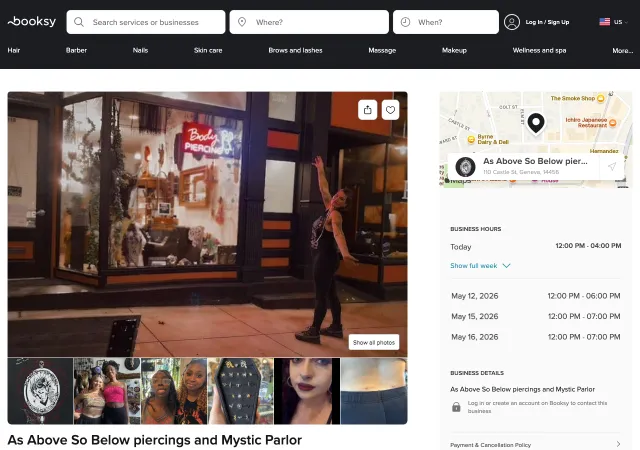Open the round logo thumbnail photo
This screenshot has height=450, width=640.
(40, 391)
